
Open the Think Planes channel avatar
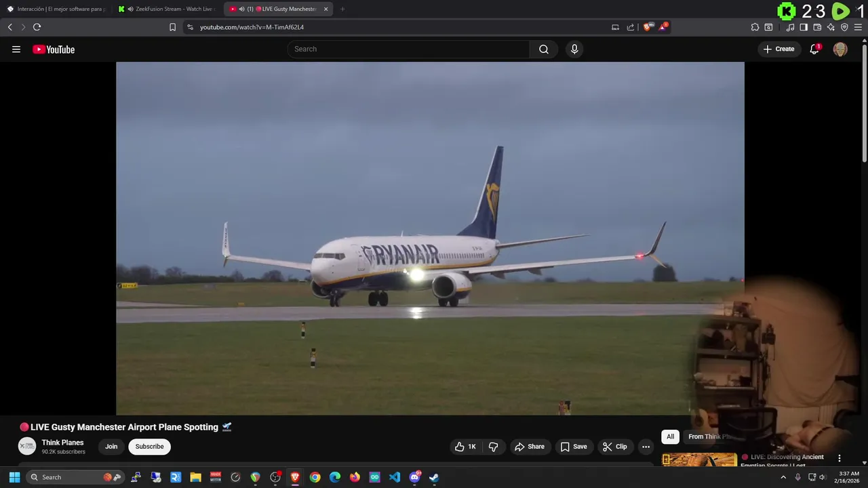(27, 446)
